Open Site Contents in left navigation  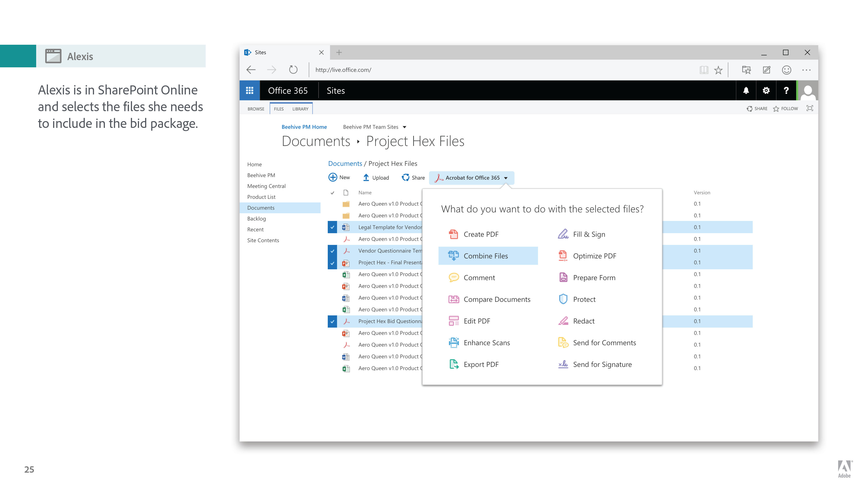click(x=263, y=240)
